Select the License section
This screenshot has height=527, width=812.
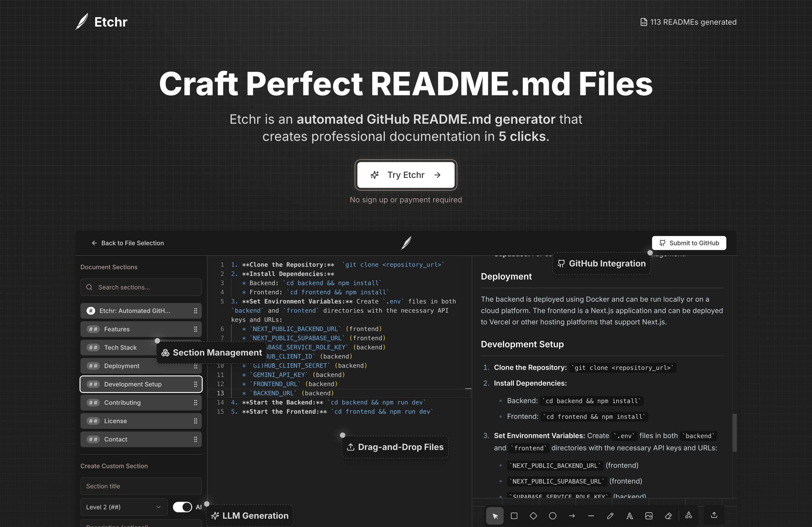141,421
